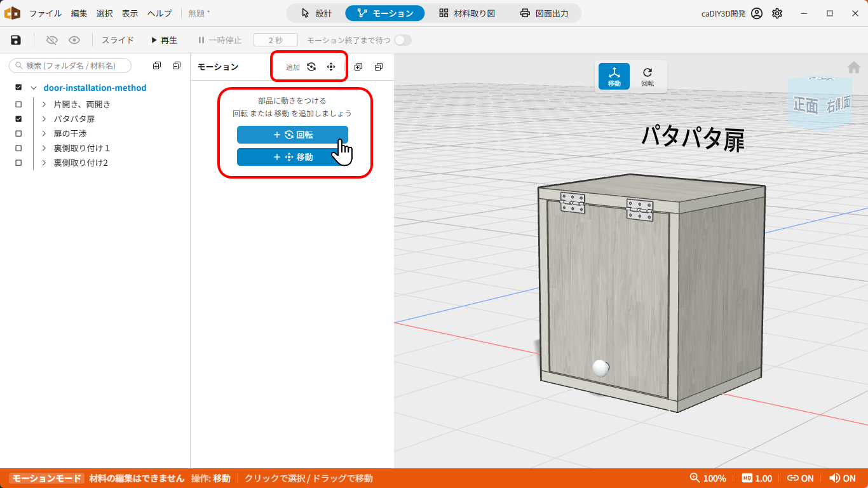The image size is (868, 488).
Task: Click the HQ 1.00 quality setting
Action: click(x=757, y=478)
